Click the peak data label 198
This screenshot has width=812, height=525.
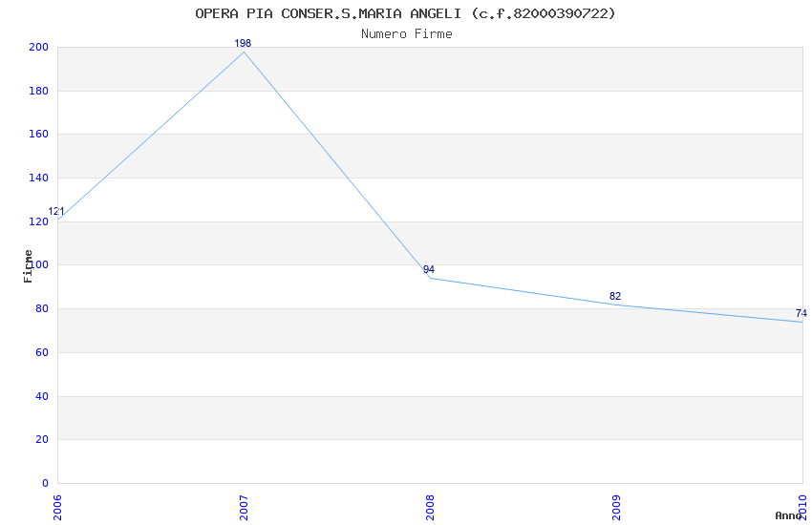click(x=243, y=44)
